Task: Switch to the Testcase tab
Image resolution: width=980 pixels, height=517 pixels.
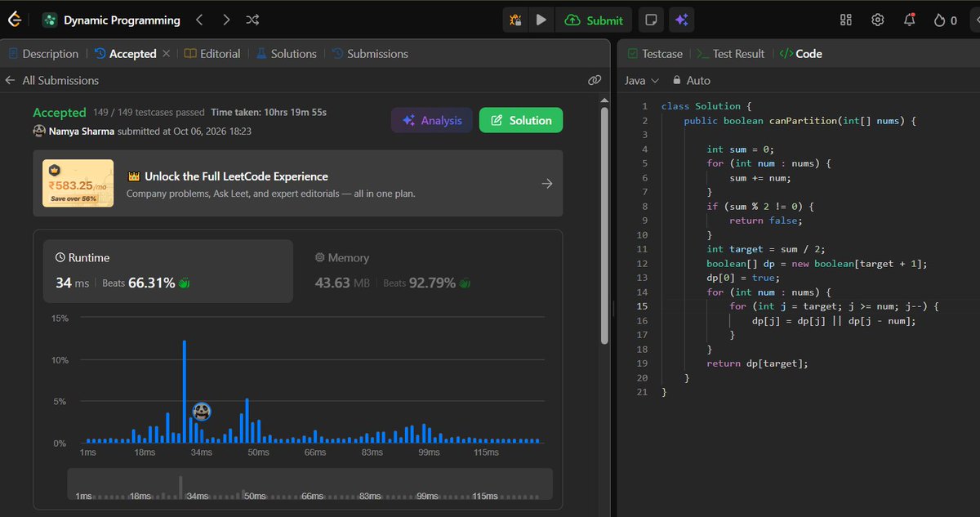Action: coord(655,54)
